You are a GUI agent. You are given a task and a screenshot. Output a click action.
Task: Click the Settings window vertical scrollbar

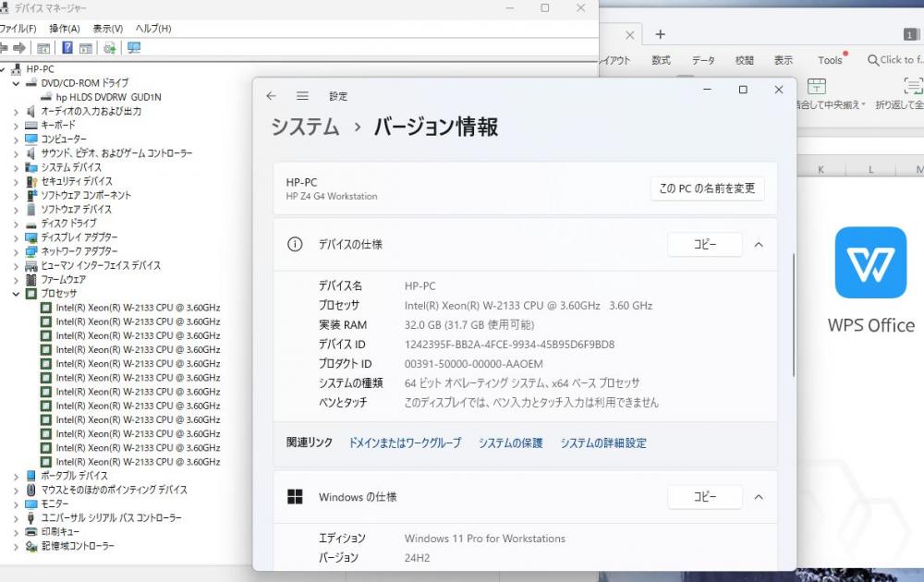click(x=793, y=315)
